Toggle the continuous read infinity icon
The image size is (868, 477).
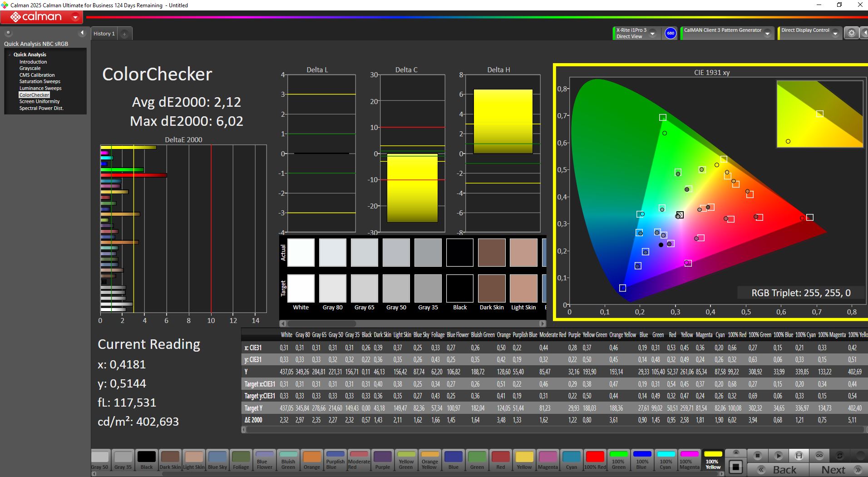click(819, 455)
